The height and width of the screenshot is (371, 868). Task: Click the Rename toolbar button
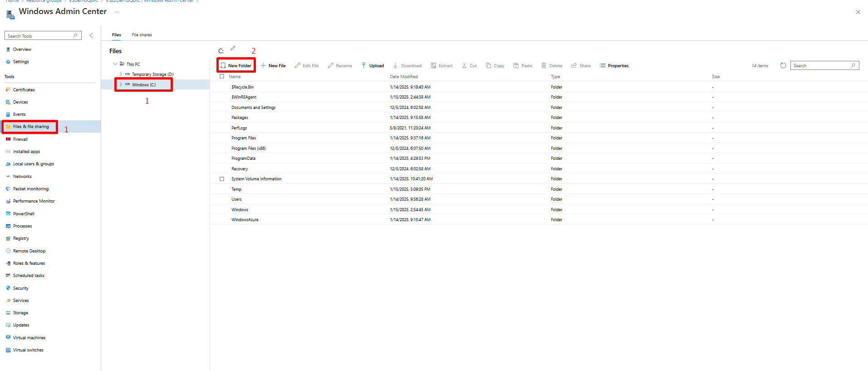coord(340,66)
